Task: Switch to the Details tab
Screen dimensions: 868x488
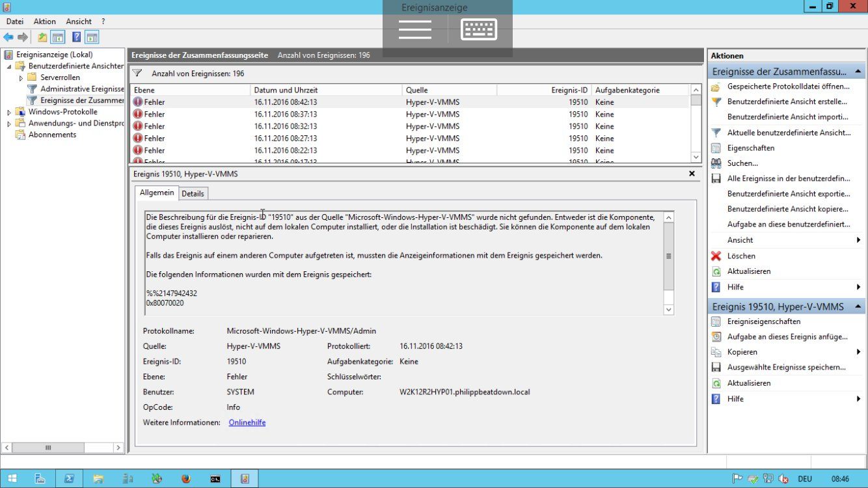Action: pos(193,193)
